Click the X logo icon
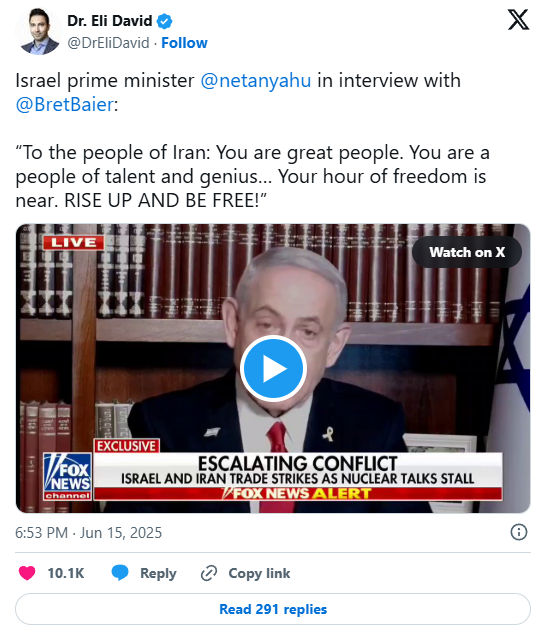The width and height of the screenshot is (546, 632). click(x=518, y=20)
